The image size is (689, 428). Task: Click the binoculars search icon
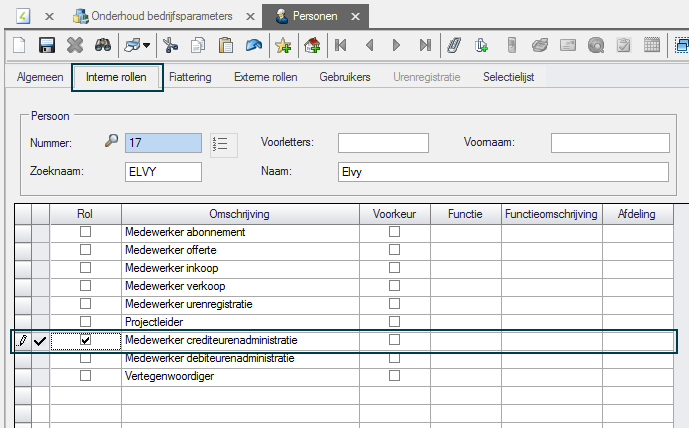point(102,45)
